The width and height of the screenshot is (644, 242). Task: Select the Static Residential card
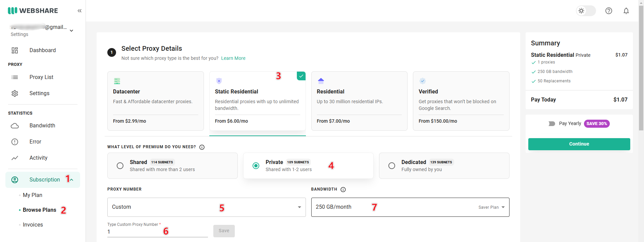(x=257, y=101)
